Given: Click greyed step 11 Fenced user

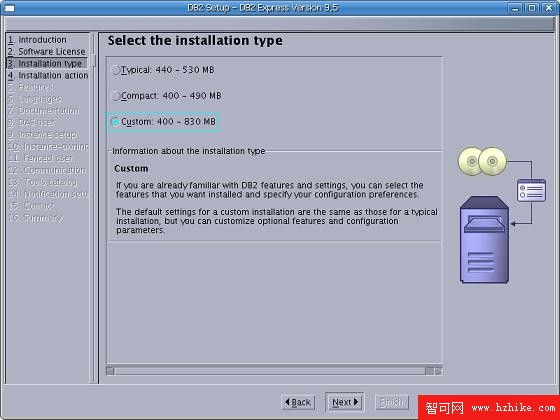Looking at the screenshot, I should click(40, 158).
